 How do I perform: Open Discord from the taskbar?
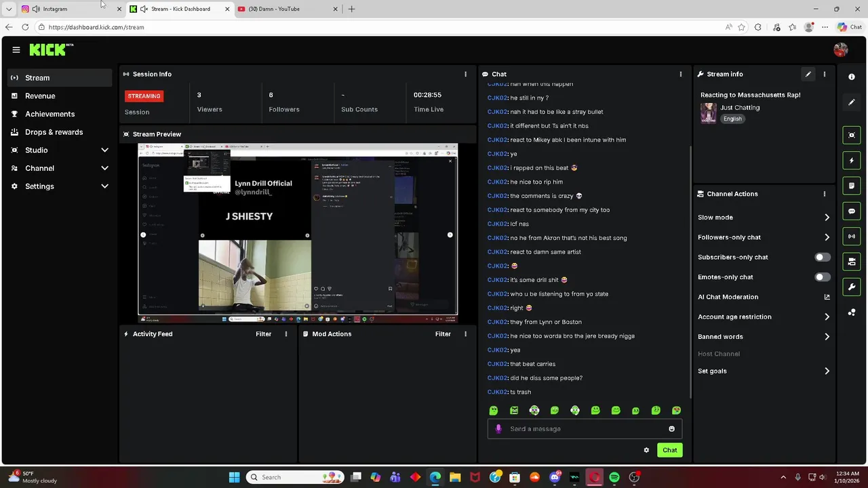[555, 477]
